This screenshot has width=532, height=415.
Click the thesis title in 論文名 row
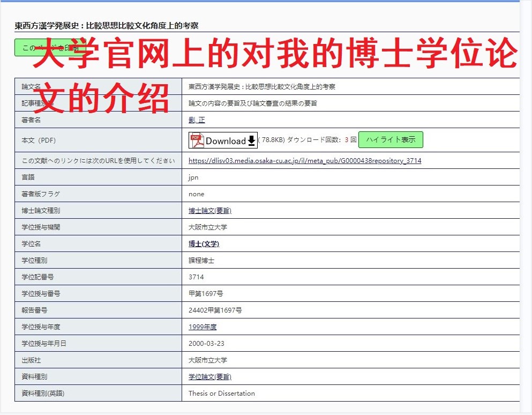point(262,87)
